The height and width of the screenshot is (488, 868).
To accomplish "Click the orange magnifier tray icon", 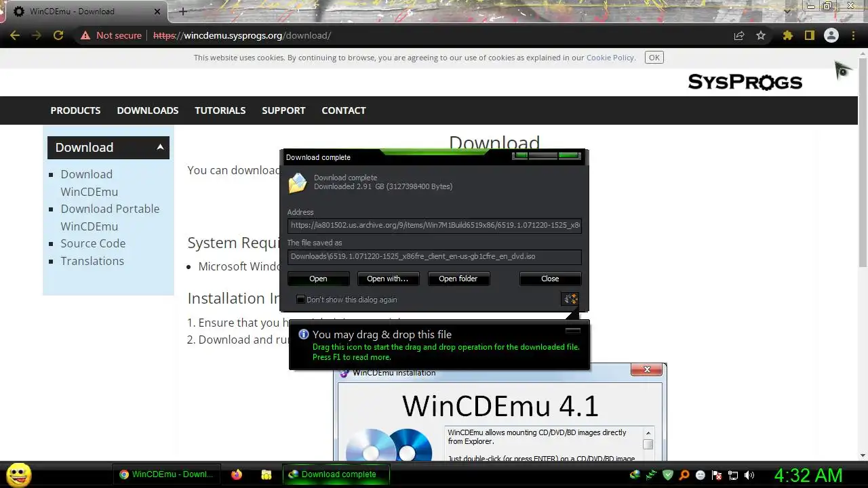I will [x=684, y=475].
